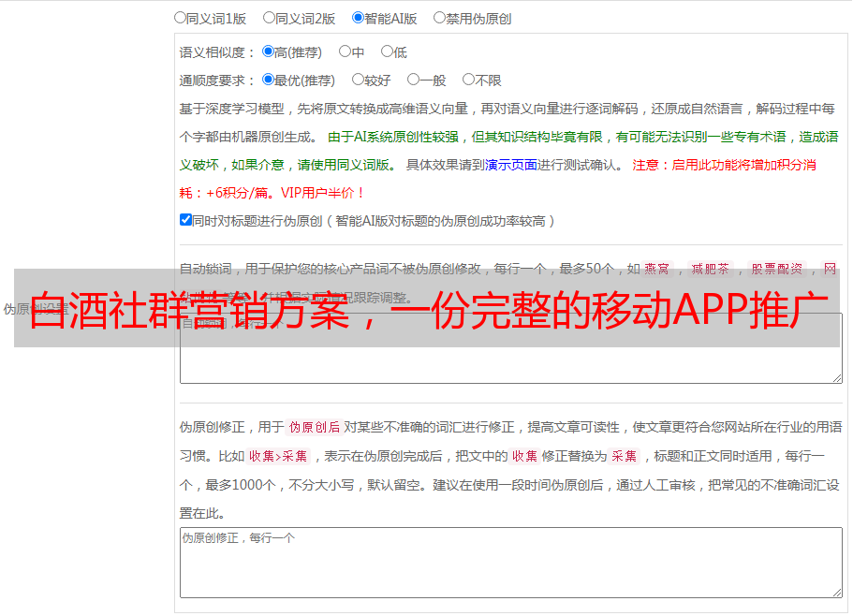The image size is (853, 616).
Task: Select 禁用伪原创 to disable rewriting
Action: click(x=440, y=18)
